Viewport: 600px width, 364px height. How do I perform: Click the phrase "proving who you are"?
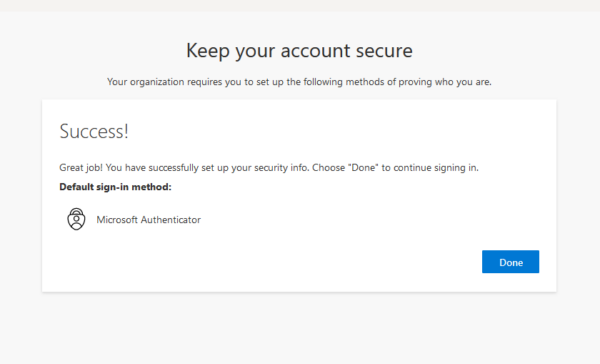point(445,82)
